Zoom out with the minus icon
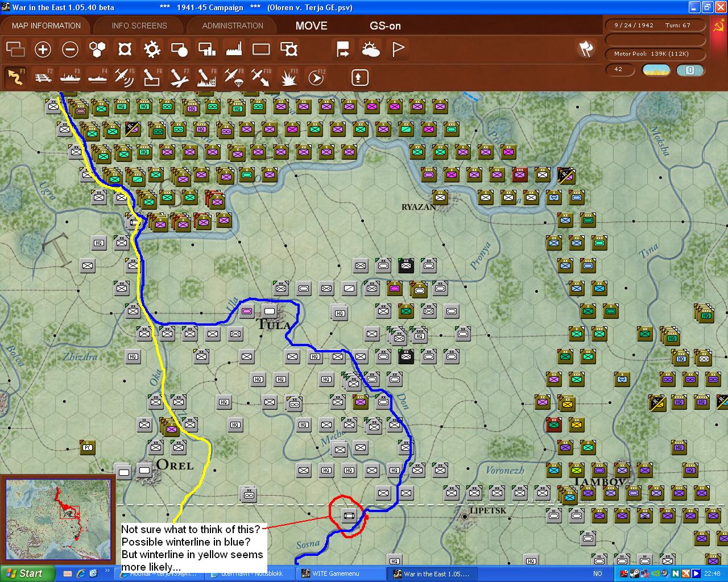 pos(70,49)
